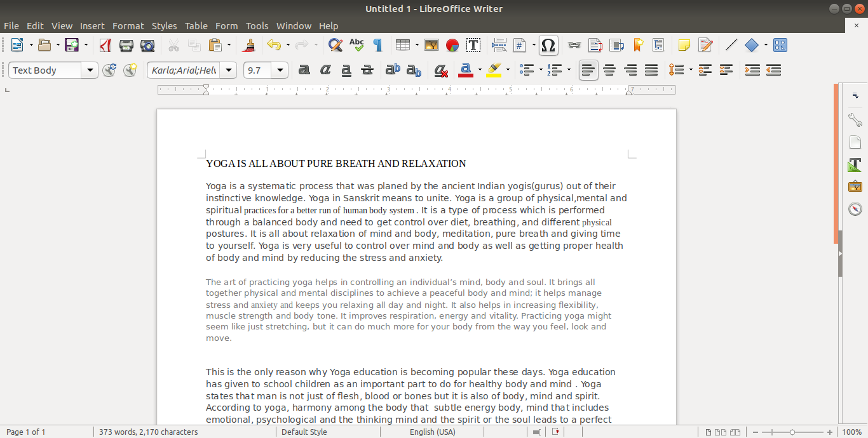
Task: Open the Navigator compass in the sidebar
Action: pyautogui.click(x=855, y=209)
